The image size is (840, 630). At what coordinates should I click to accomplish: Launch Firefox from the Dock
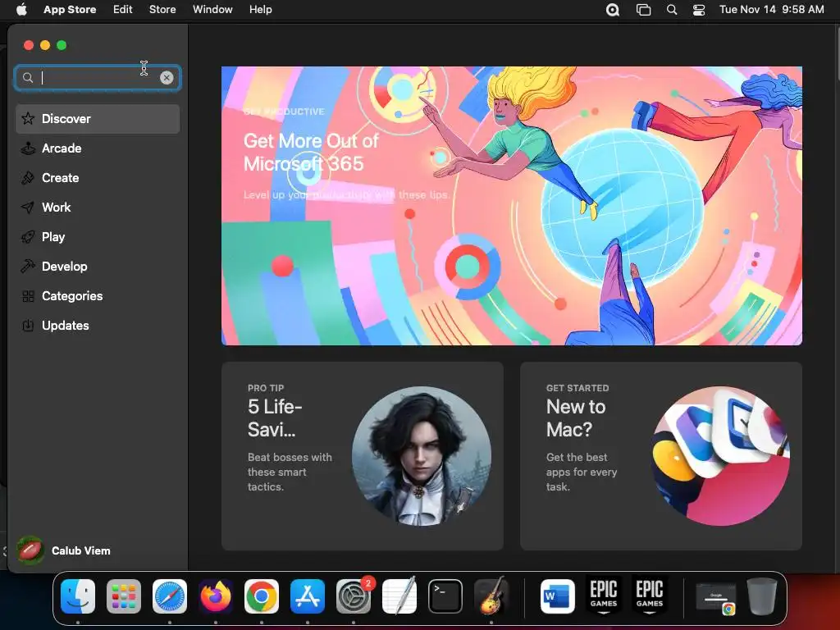tap(216, 596)
